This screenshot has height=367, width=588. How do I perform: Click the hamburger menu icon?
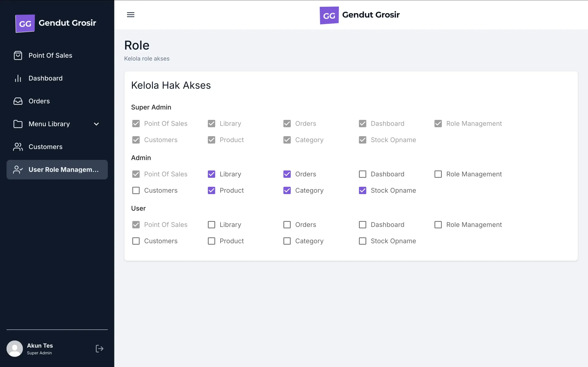[x=130, y=15]
